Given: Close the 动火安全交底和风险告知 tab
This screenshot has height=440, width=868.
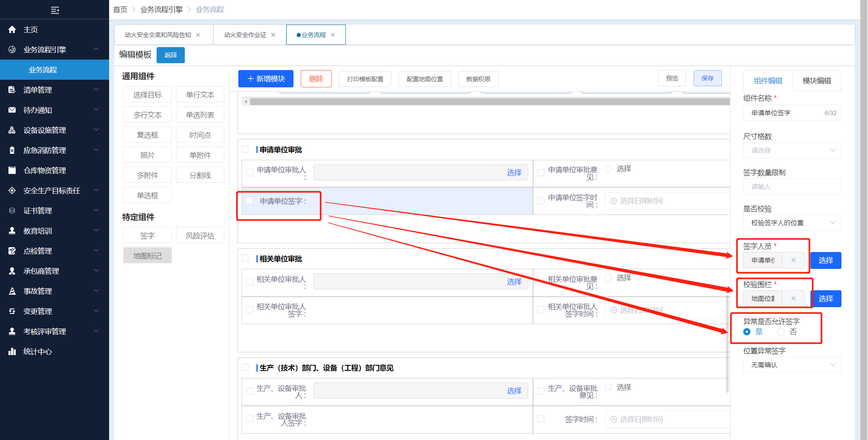Looking at the screenshot, I should coord(198,35).
